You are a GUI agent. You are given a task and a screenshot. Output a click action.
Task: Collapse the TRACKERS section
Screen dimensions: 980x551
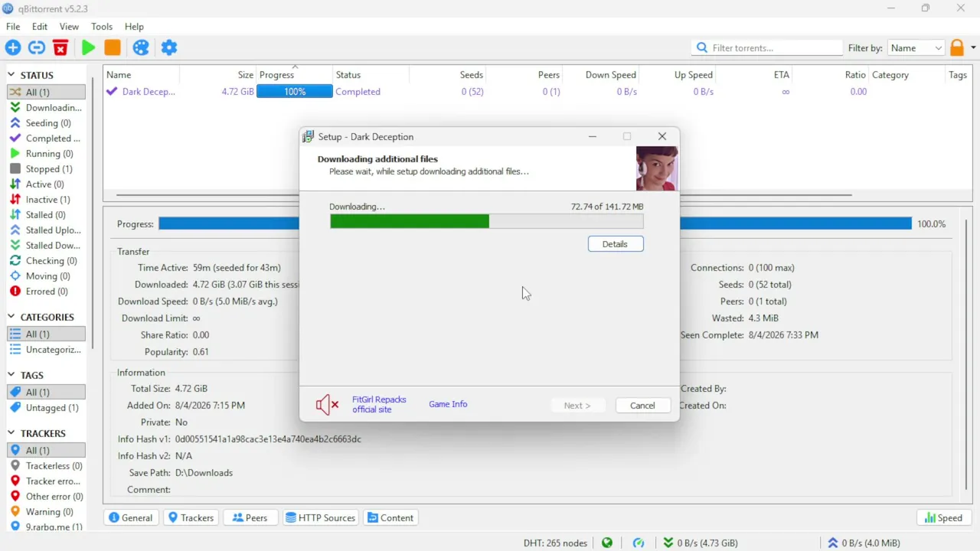pyautogui.click(x=11, y=433)
